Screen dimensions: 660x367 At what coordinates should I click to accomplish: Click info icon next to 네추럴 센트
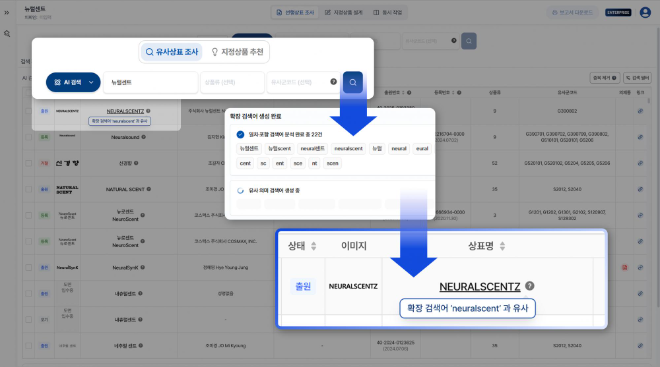point(141,346)
